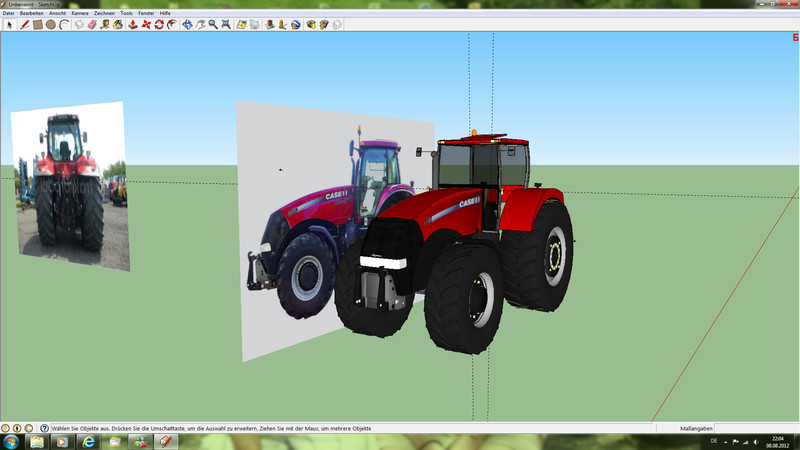Click the Add Location icon
The image size is (800, 450).
tap(241, 24)
